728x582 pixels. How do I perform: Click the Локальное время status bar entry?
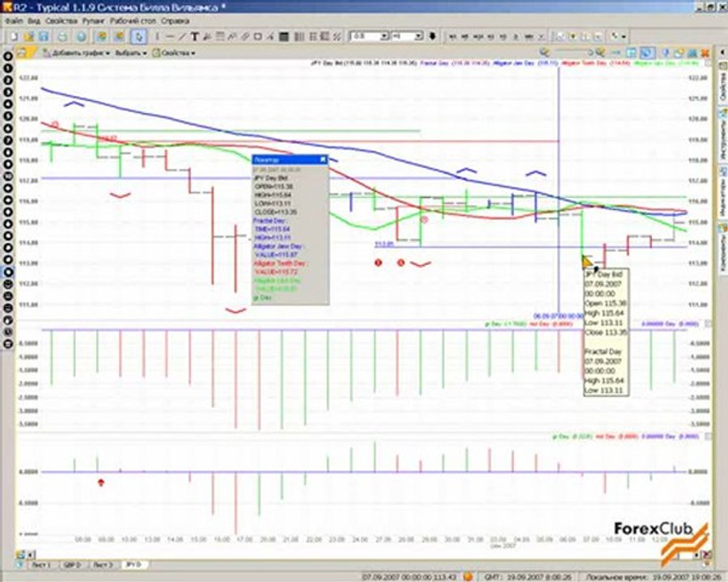click(x=652, y=577)
